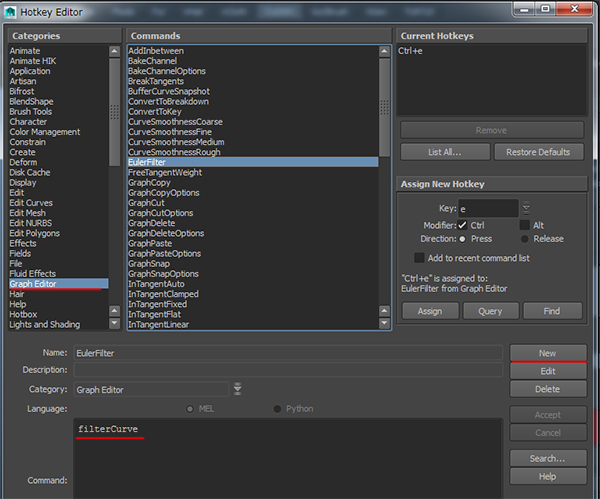Select the Hotbox category
This screenshot has width=600, height=499.
tap(23, 314)
